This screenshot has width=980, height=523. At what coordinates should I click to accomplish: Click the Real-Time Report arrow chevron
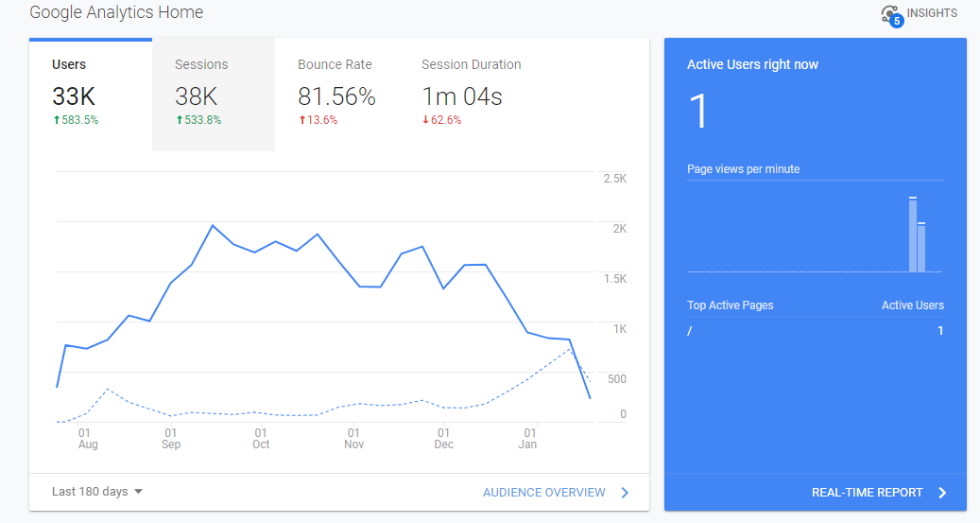[x=942, y=493]
